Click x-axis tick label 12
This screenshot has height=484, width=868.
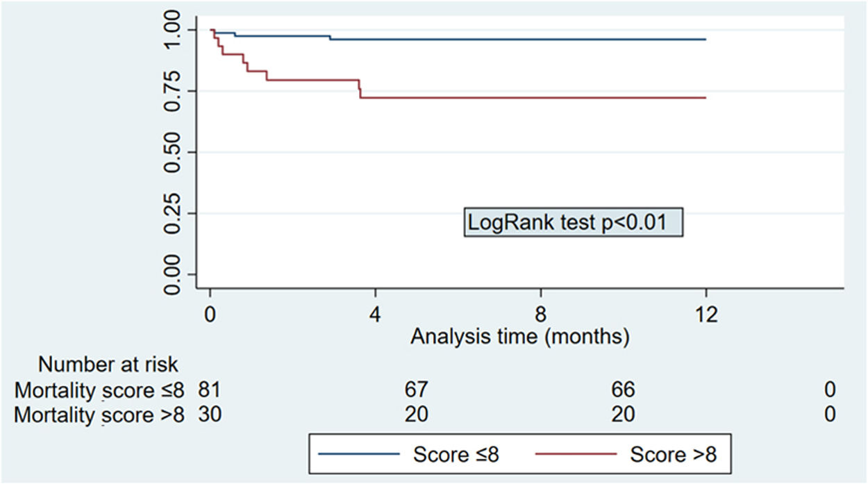click(706, 312)
